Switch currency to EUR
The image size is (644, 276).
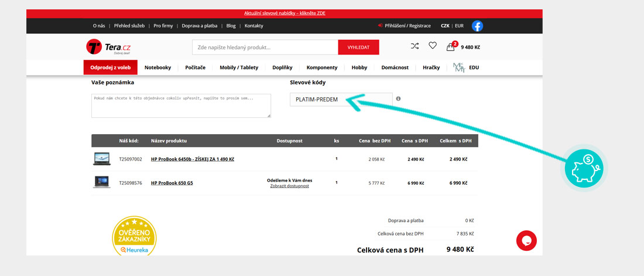[459, 26]
